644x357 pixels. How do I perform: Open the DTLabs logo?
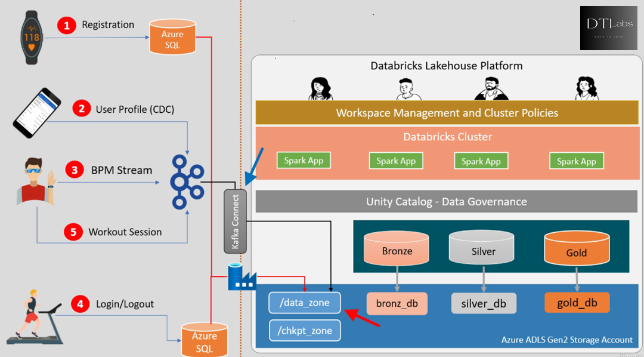pyautogui.click(x=608, y=27)
